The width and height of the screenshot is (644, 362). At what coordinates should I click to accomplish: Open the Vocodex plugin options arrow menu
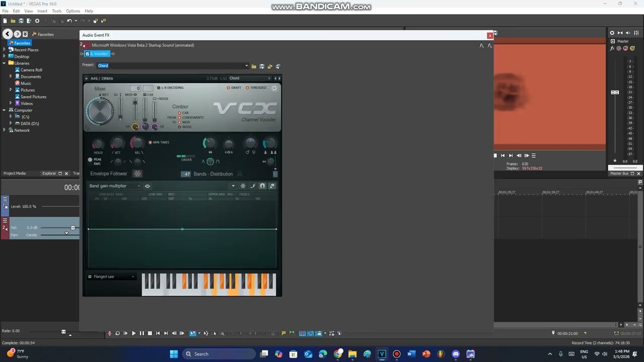(x=86, y=78)
